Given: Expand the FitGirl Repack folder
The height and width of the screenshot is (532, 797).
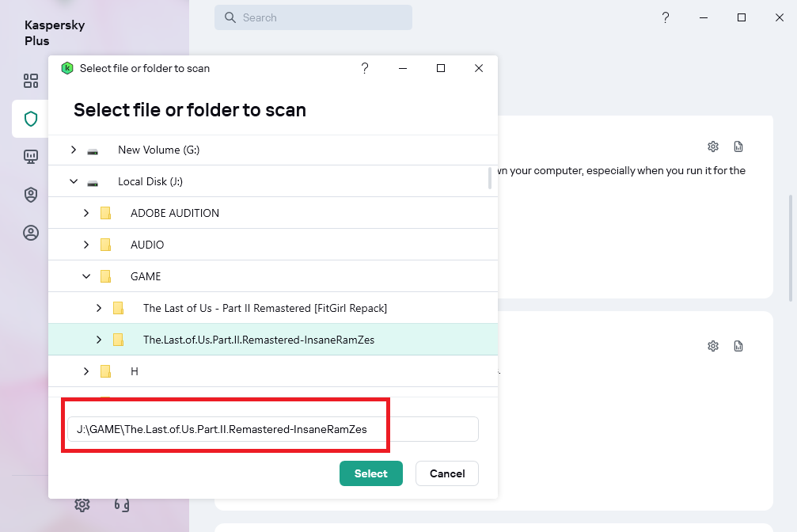Looking at the screenshot, I should click(x=99, y=308).
